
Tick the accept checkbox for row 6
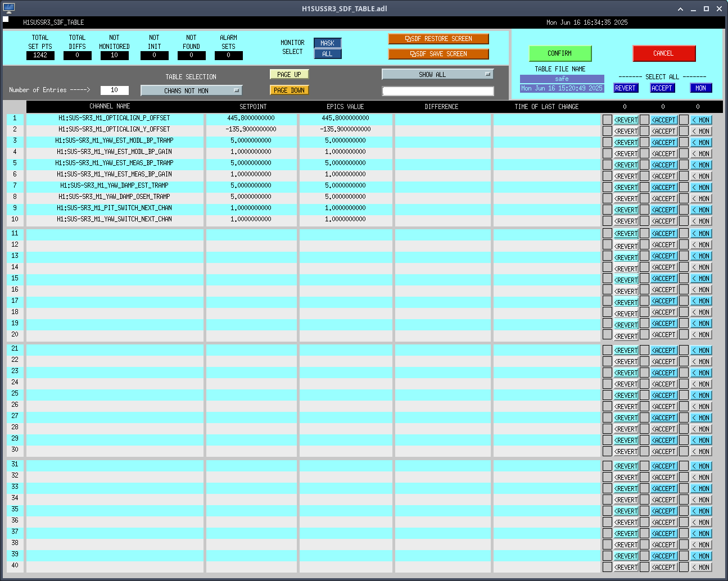pyautogui.click(x=645, y=176)
